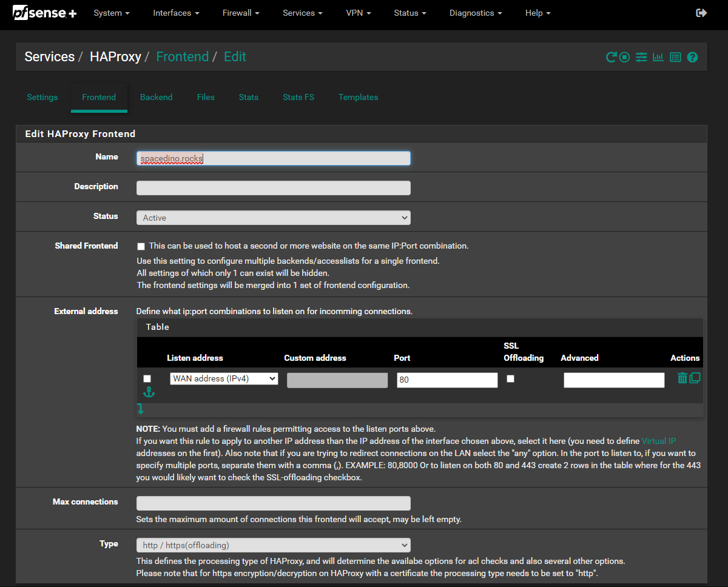Add a new external address row
Image resolution: width=728 pixels, height=587 pixels.
coord(141,409)
